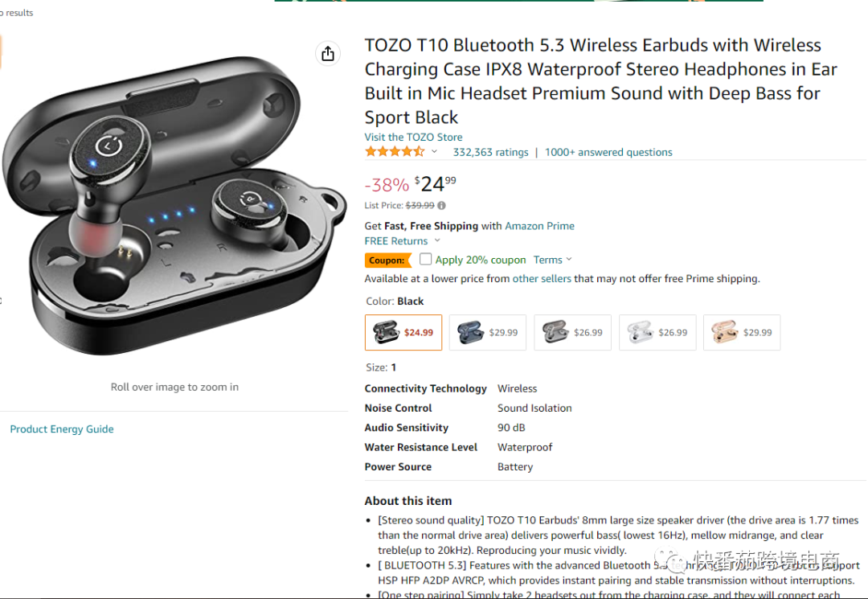The width and height of the screenshot is (868, 599).
Task: Open the coupon Terms dropdown
Action: [553, 260]
